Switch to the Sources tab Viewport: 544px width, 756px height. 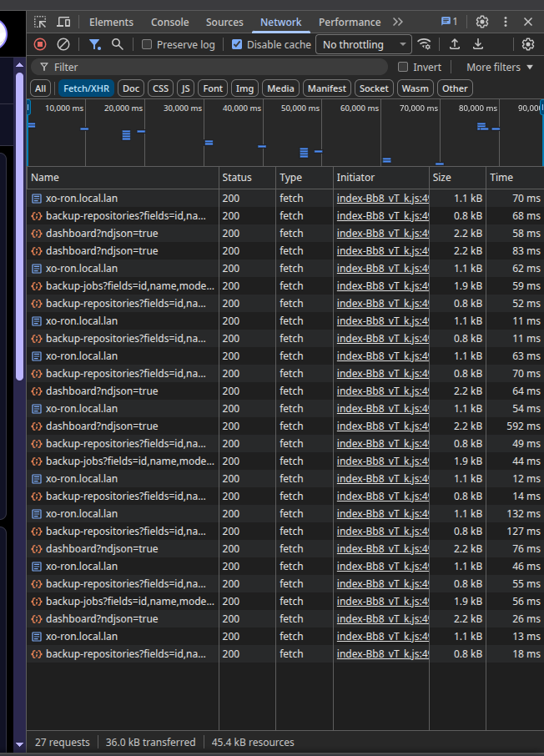(224, 23)
